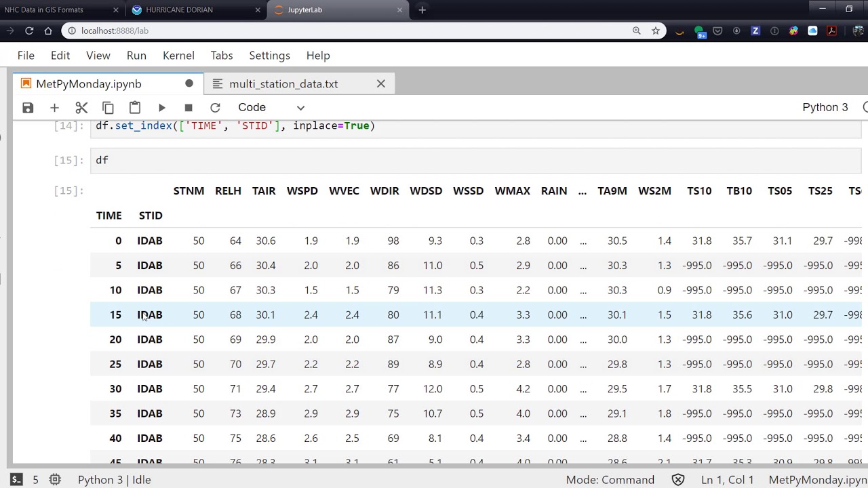
Task: Paste cells using the clipboard icon
Action: click(135, 108)
